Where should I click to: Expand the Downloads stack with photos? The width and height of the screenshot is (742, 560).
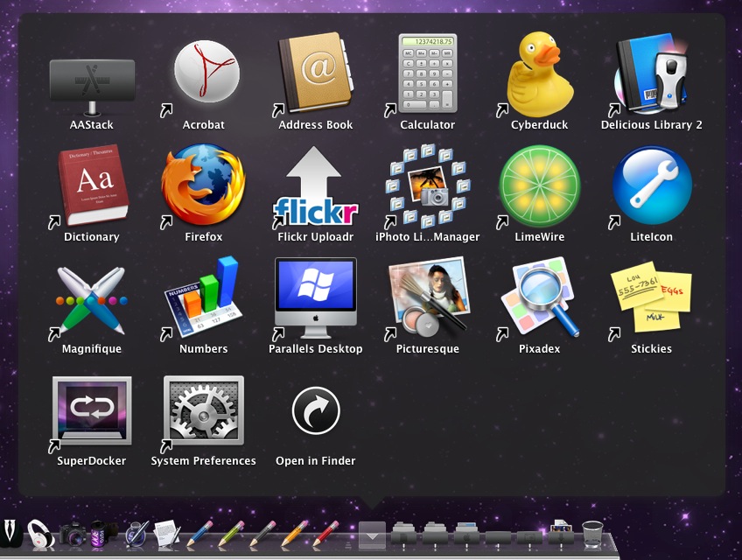pos(561,532)
